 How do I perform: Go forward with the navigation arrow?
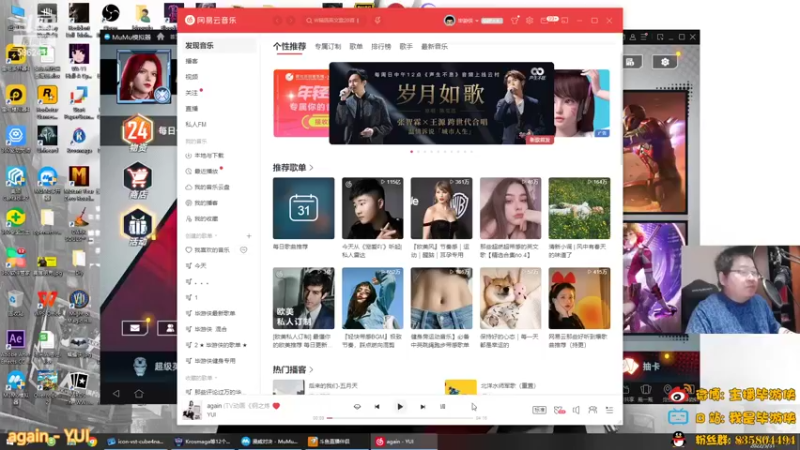[x=291, y=20]
